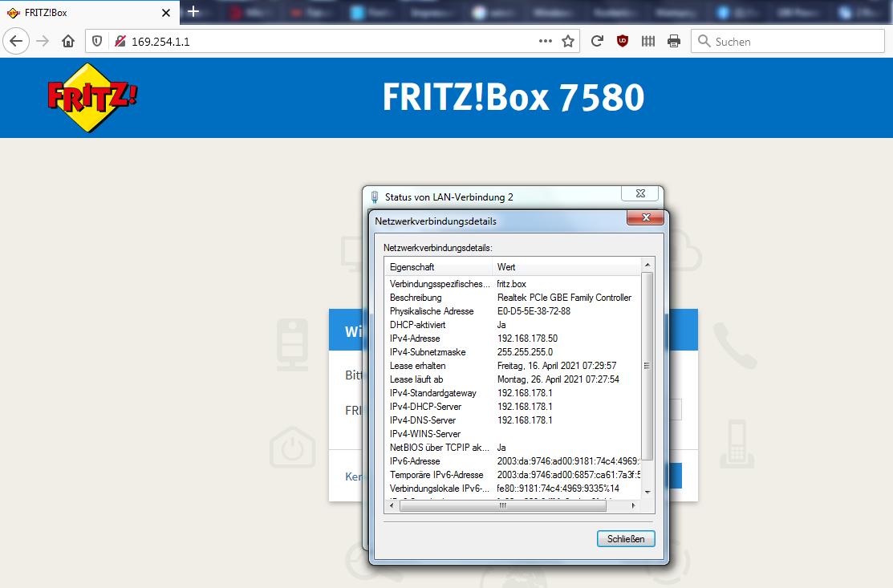Select the FRITZ!Box tab
This screenshot has width=893, height=588.
click(x=89, y=13)
